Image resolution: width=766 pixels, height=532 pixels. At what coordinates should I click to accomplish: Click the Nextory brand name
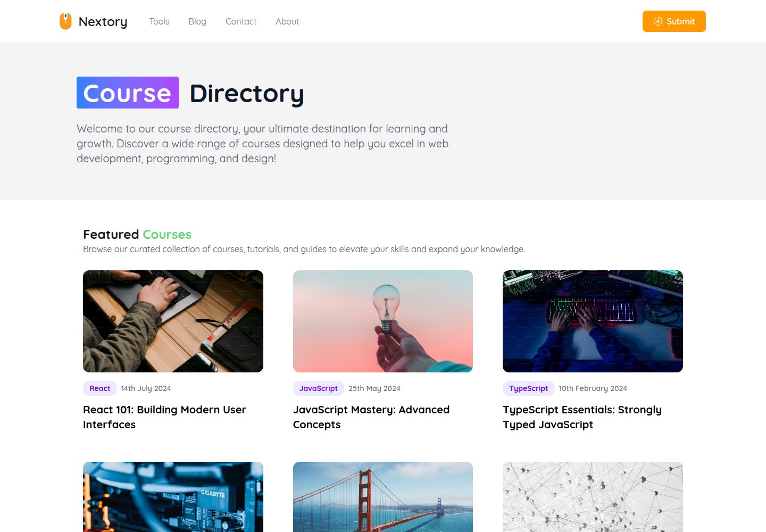pos(103,22)
